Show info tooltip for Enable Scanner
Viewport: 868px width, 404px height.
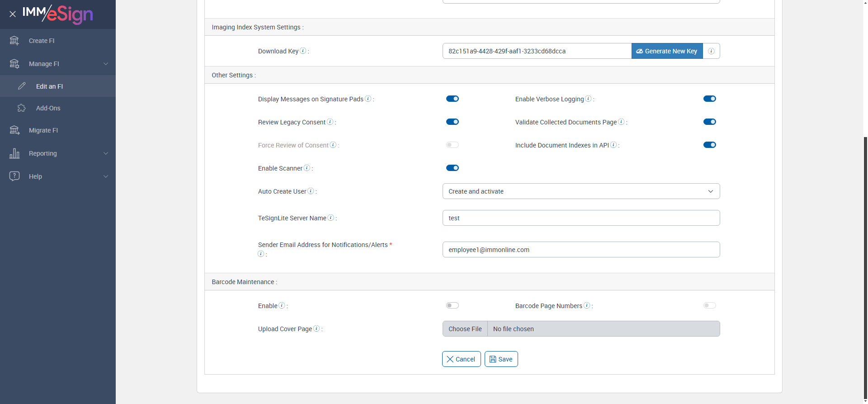click(307, 168)
